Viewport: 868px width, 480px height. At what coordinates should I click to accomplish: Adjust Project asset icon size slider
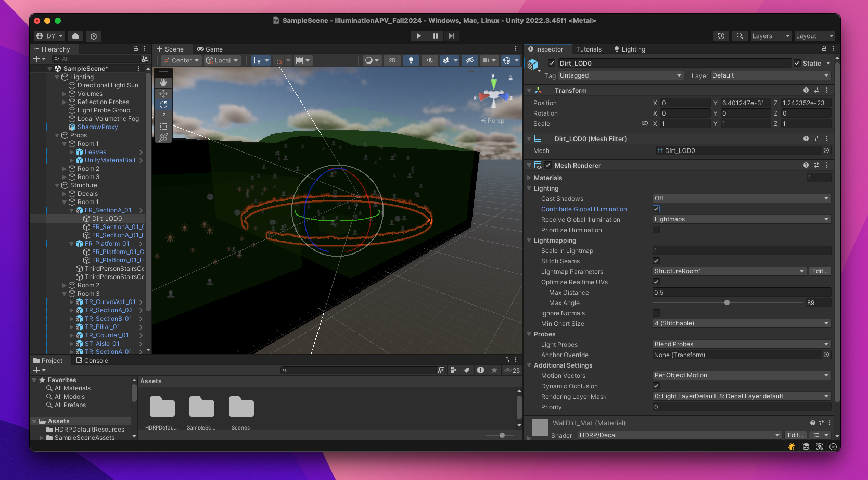point(502,435)
